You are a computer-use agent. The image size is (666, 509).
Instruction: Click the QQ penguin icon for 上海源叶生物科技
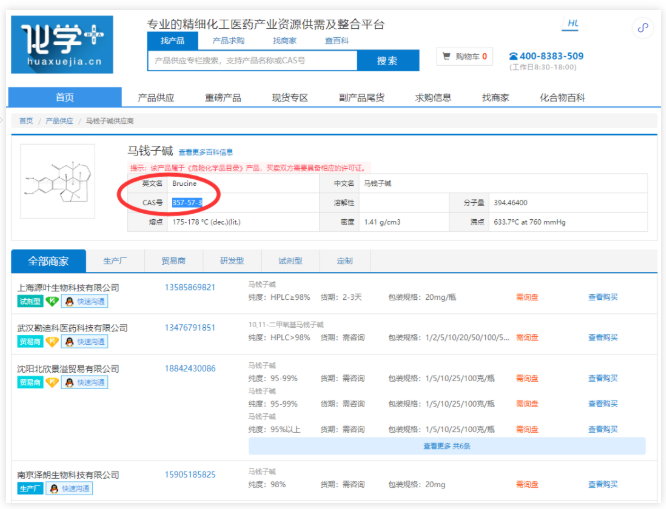pyautogui.click(x=68, y=301)
